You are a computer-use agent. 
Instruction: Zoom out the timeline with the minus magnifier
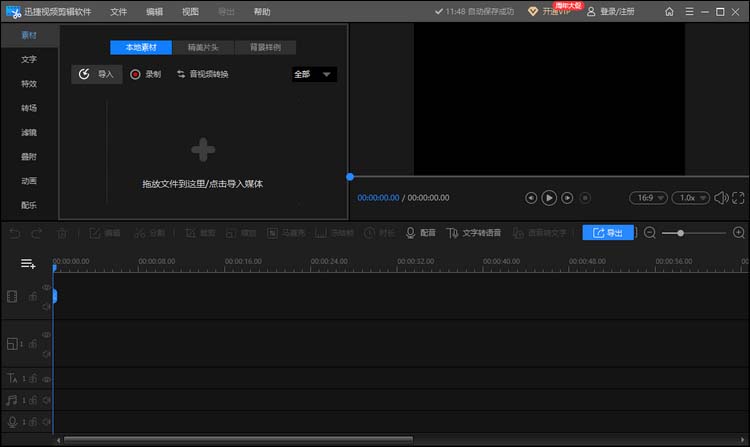tap(650, 233)
